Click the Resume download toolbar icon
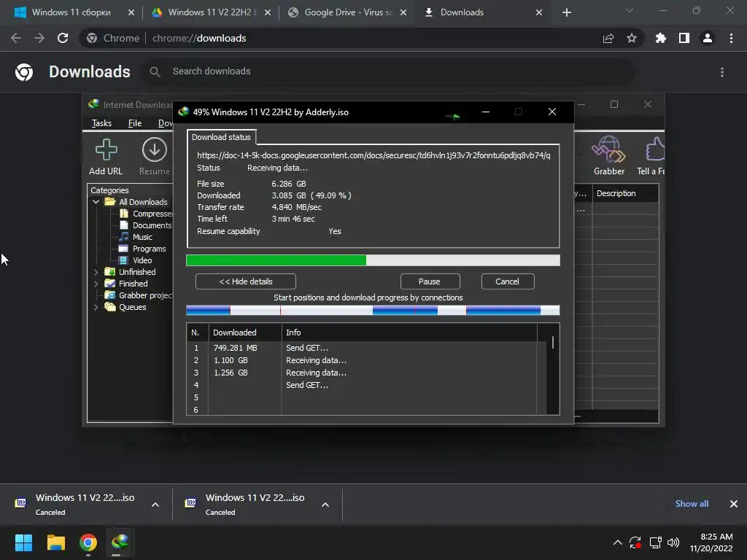Viewport: 747px width, 560px height. [154, 150]
